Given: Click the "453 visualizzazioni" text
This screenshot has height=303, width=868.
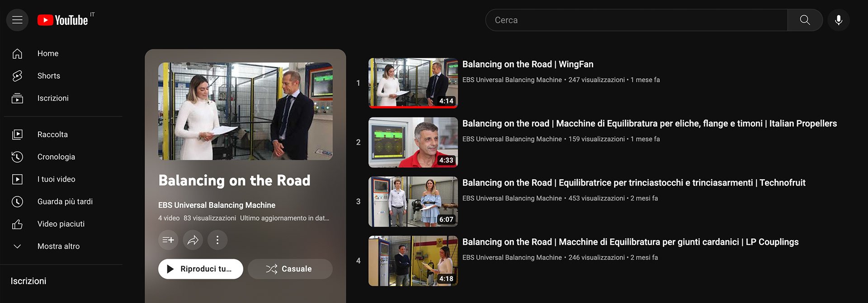Looking at the screenshot, I should (x=596, y=198).
